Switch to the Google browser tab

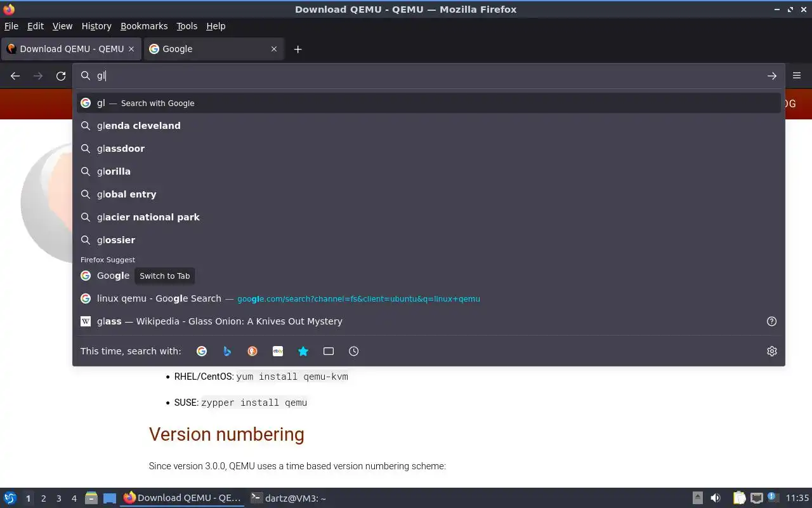coord(213,49)
